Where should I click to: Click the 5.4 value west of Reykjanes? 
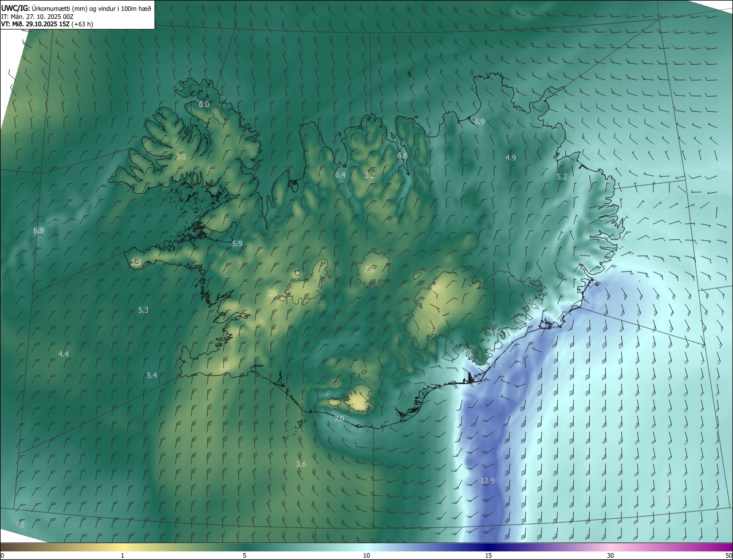click(152, 375)
